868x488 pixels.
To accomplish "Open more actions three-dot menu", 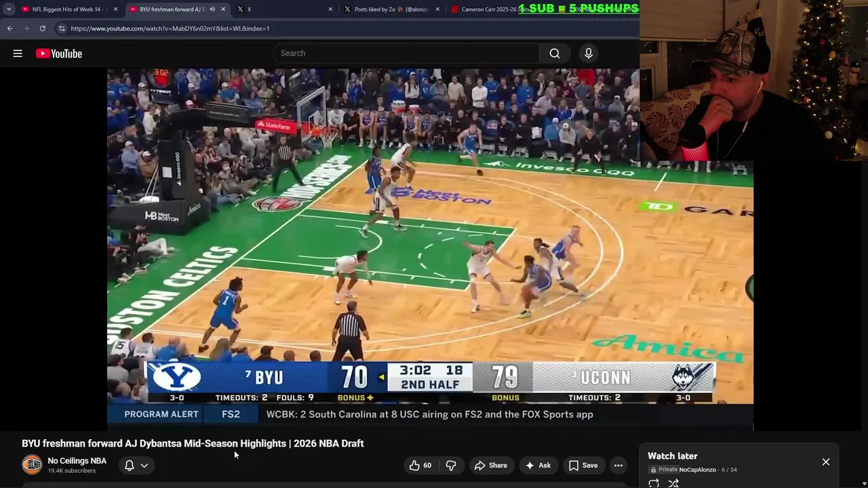I will coord(618,466).
